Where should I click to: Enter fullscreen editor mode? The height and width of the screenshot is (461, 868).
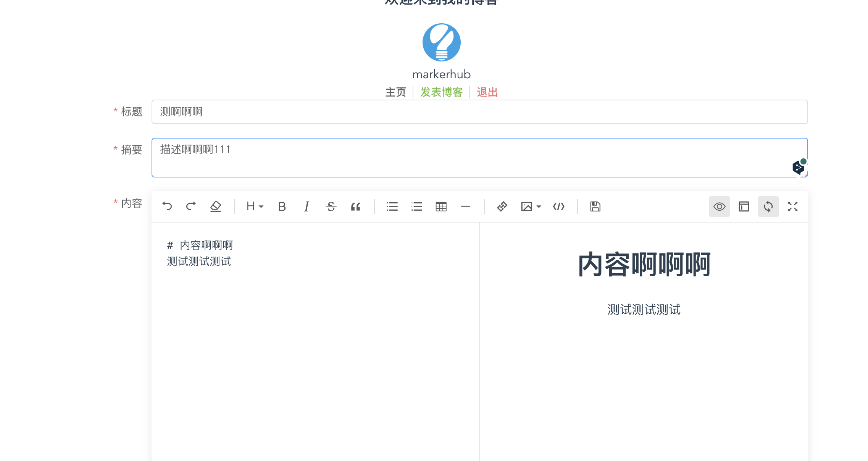tap(793, 206)
